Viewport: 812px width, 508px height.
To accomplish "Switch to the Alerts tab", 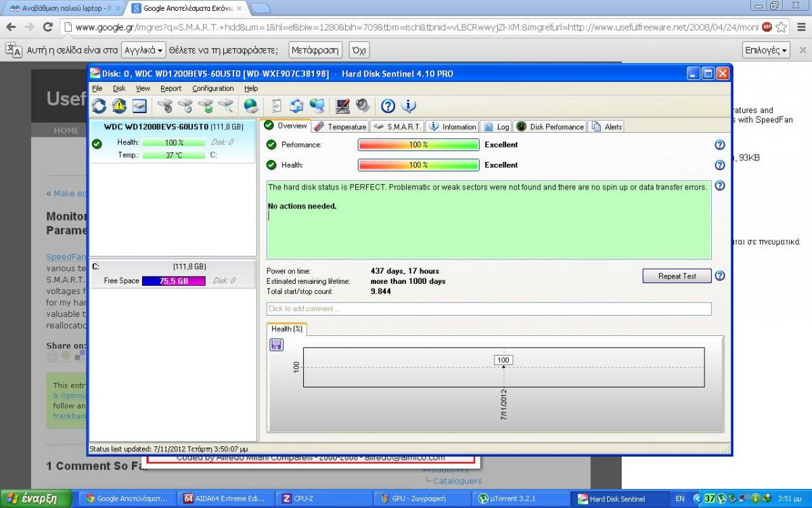I will coord(606,127).
